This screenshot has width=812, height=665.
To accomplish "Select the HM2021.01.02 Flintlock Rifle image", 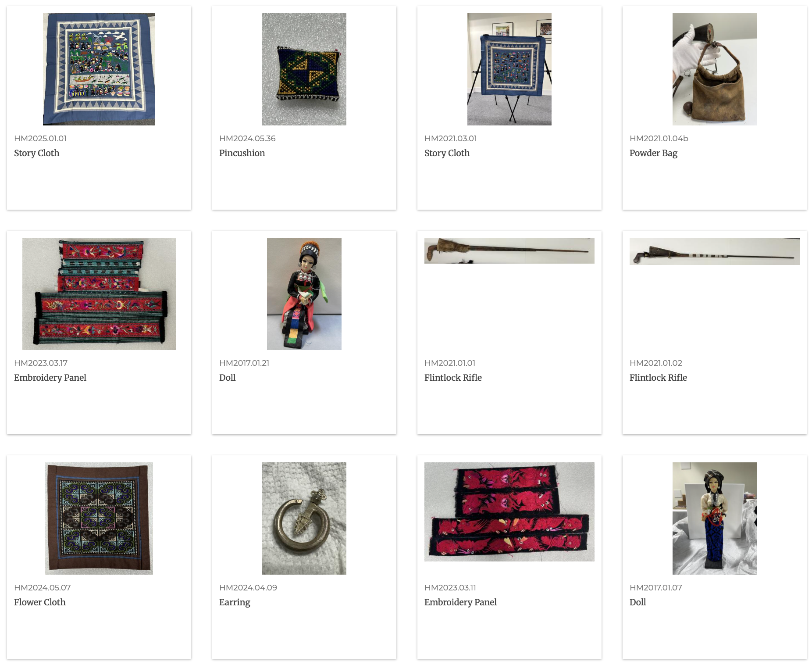I will pyautogui.click(x=715, y=251).
